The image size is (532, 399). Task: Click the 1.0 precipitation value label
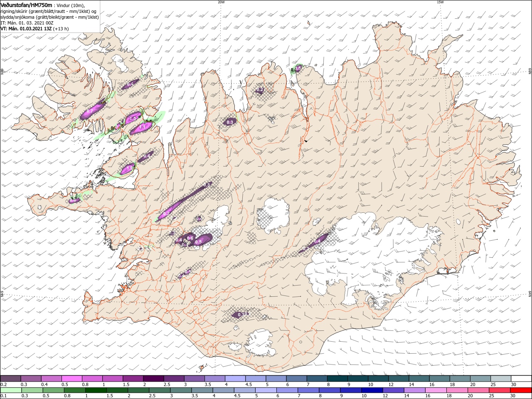130,168
